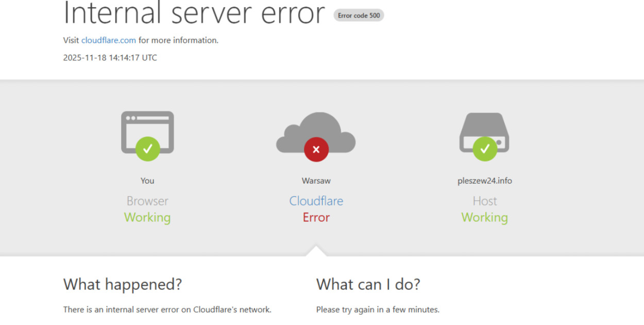The height and width of the screenshot is (325, 644).
Task: Click the green checkmark on the host icon
Action: [484, 149]
